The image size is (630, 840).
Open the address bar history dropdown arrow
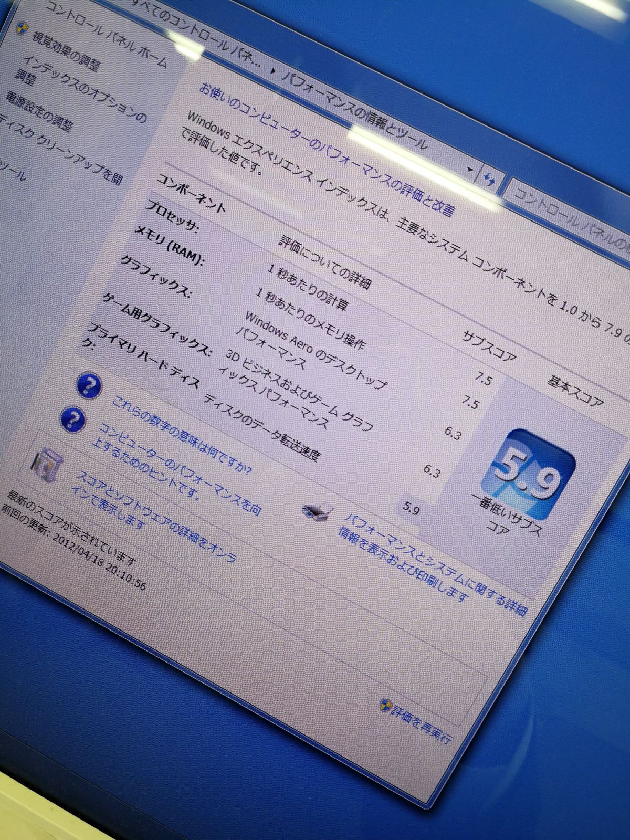(x=471, y=170)
